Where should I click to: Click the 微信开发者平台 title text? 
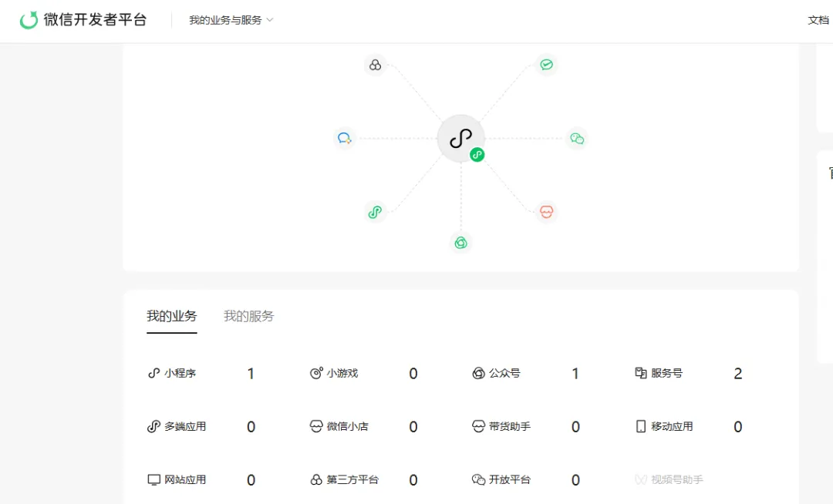(x=95, y=20)
